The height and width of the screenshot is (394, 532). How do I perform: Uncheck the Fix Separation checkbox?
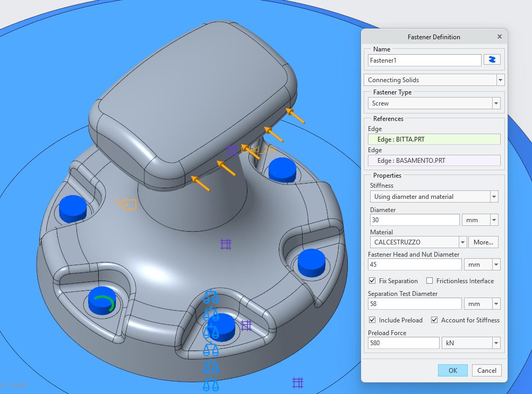pyautogui.click(x=372, y=281)
